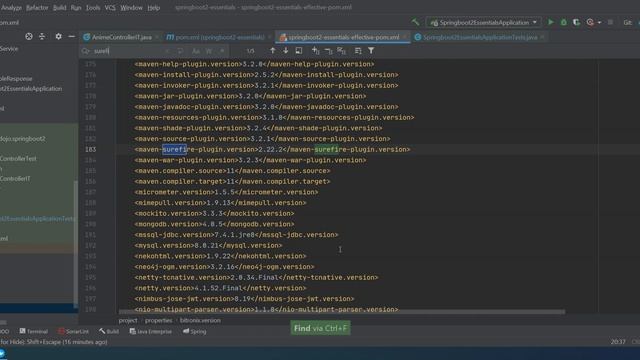
Task: Select the springboot2-essentials-effective-pom.xml tab
Action: (x=344, y=37)
